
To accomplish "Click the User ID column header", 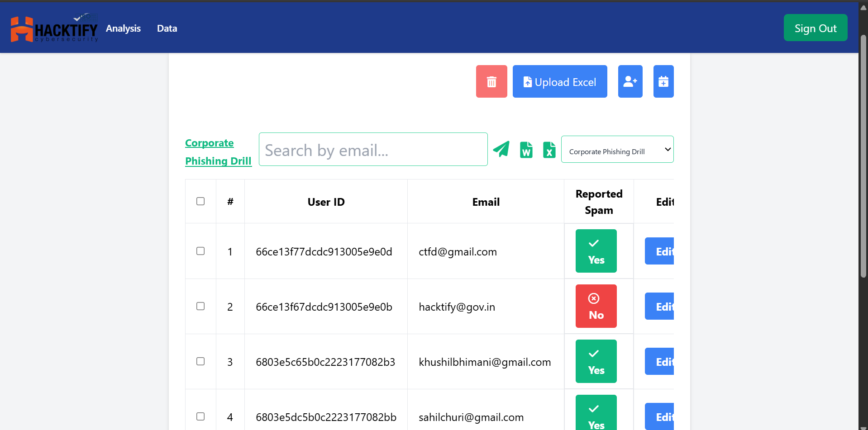I will pos(326,202).
